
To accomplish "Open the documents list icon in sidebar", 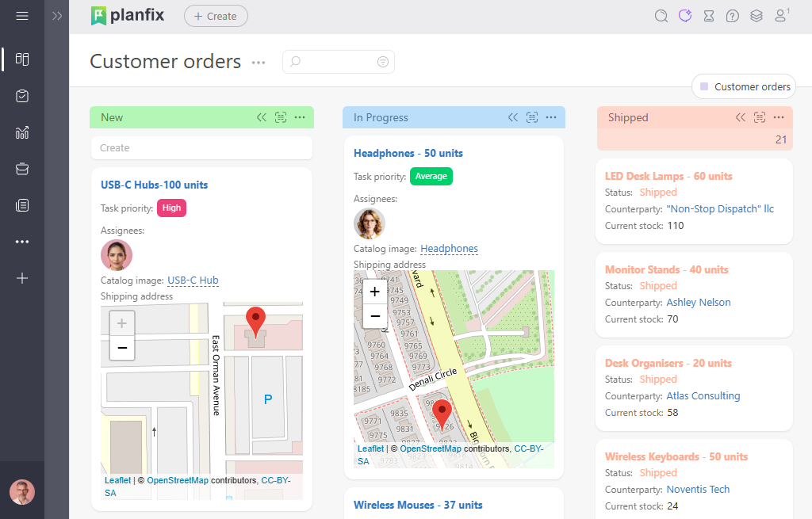I will coord(21,205).
